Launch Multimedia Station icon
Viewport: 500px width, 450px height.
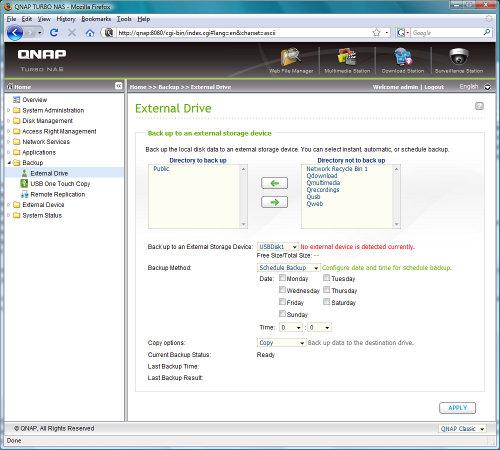click(x=347, y=57)
